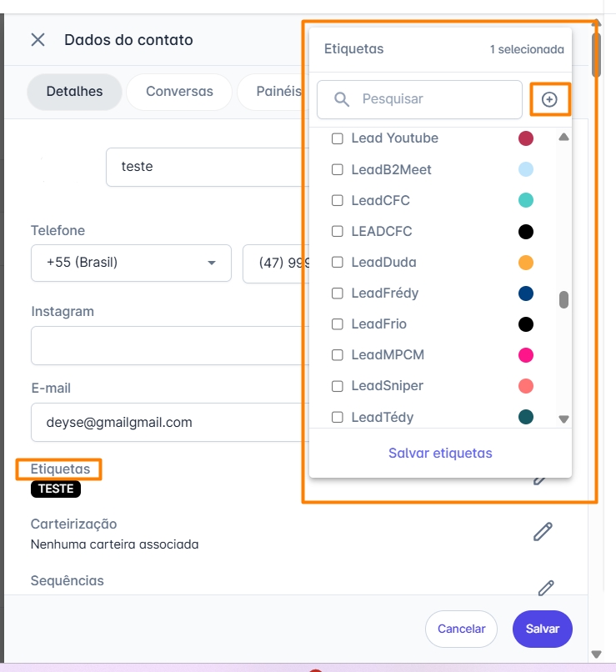The width and height of the screenshot is (616, 672).
Task: Click the E-mail input field
Action: tap(167, 422)
